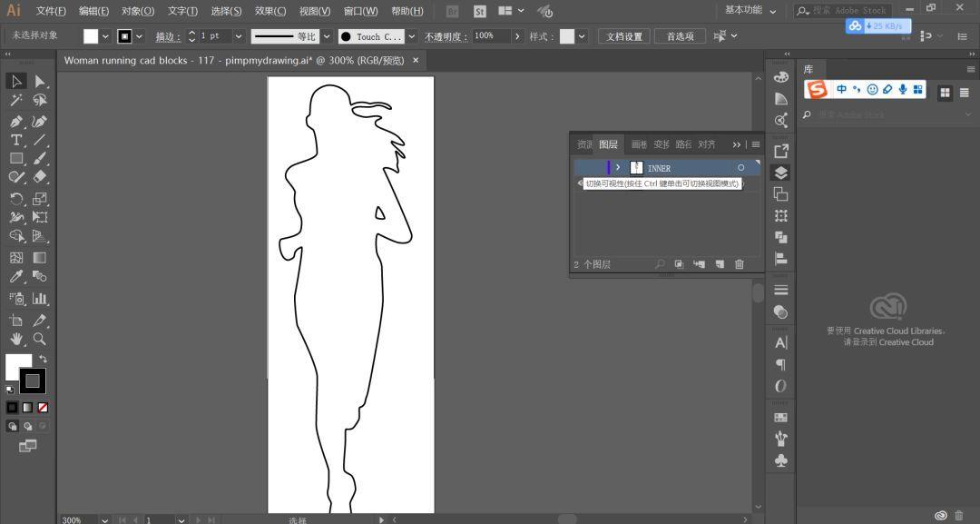
Task: Enable Draw Normal mode
Action: pos(12,427)
